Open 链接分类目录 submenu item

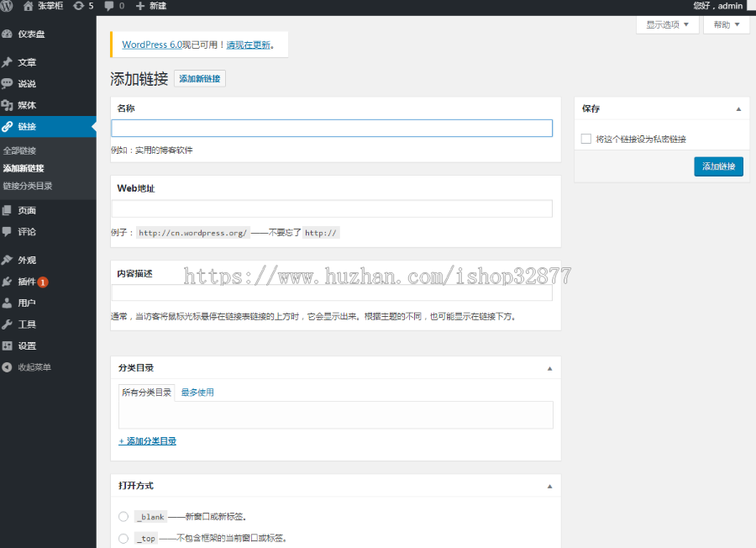tap(28, 186)
